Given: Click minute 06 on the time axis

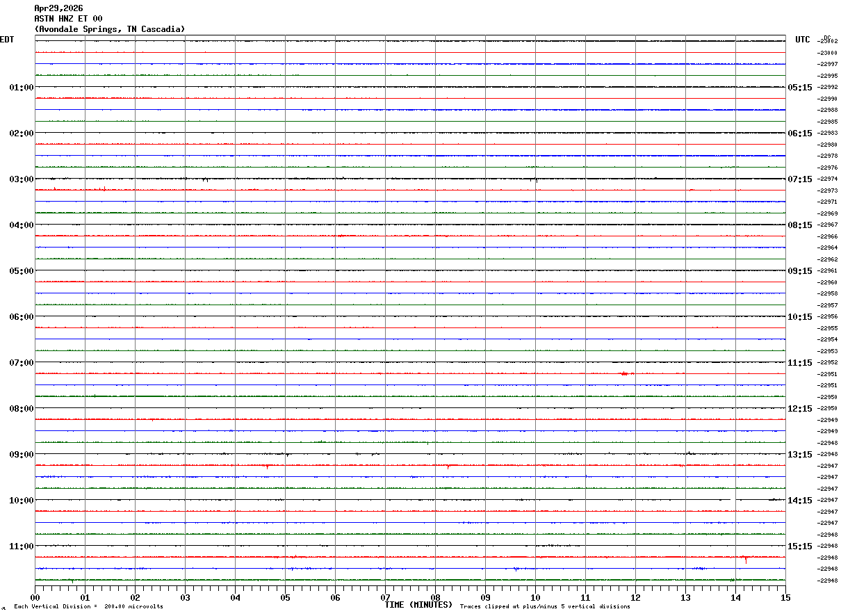Looking at the screenshot, I should click(x=335, y=597).
